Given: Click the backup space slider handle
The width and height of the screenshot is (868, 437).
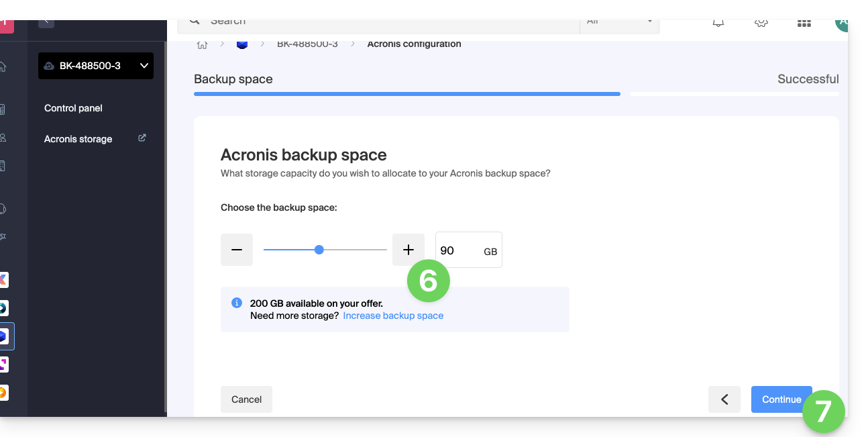Looking at the screenshot, I should click(319, 250).
